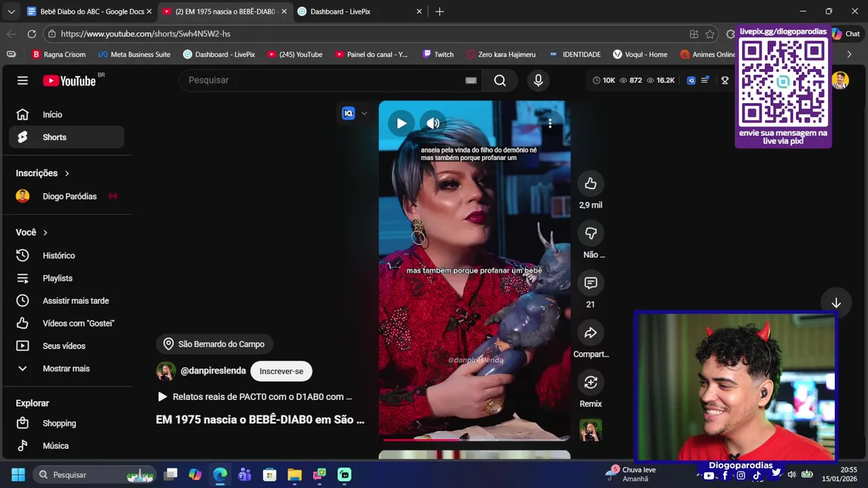Open the Relatos reais de PACT0 related video link

[255, 397]
